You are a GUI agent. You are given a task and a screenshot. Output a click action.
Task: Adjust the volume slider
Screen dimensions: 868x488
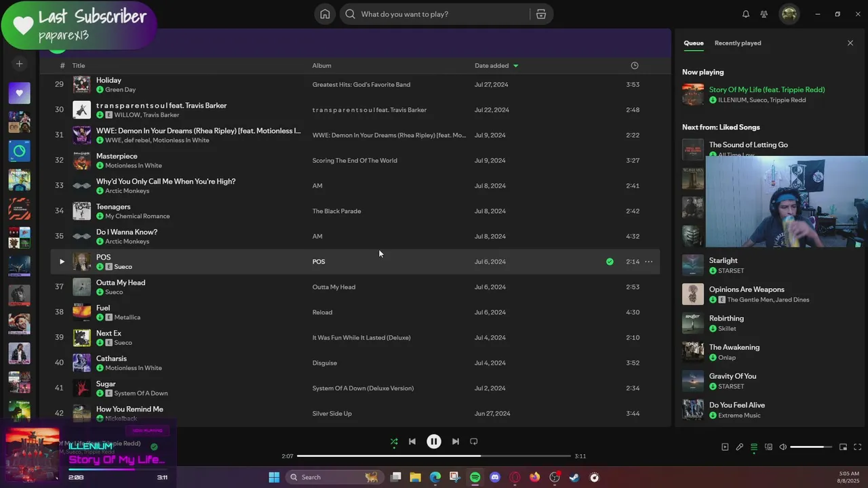[x=811, y=447]
